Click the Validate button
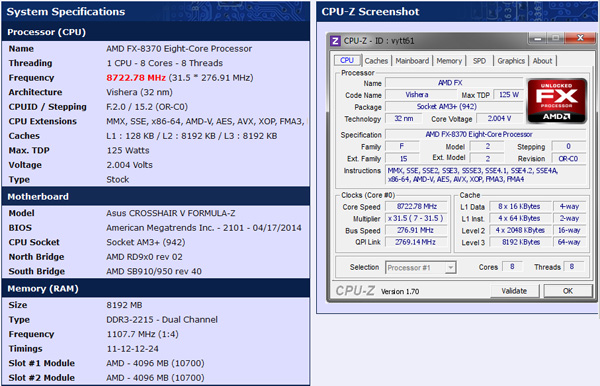 click(514, 291)
